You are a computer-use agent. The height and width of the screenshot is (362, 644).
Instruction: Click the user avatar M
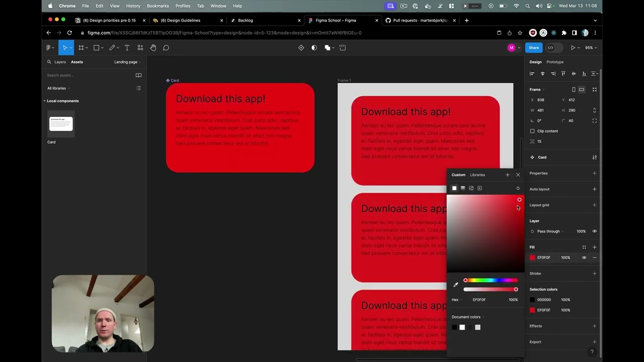coord(512,48)
